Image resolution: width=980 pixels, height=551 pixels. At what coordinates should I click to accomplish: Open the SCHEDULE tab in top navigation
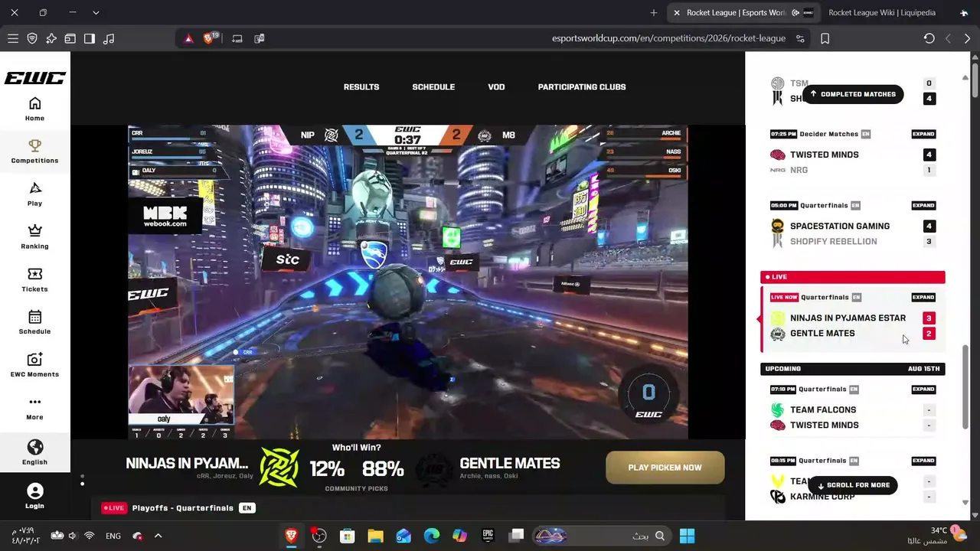433,87
